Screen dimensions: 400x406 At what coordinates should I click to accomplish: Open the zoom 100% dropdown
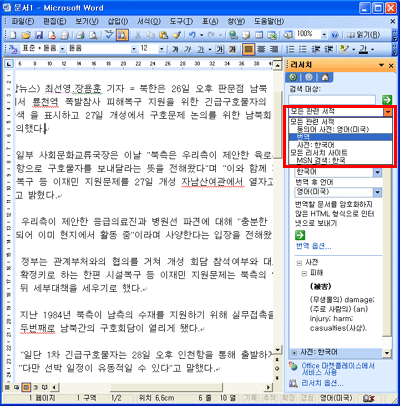[x=324, y=35]
